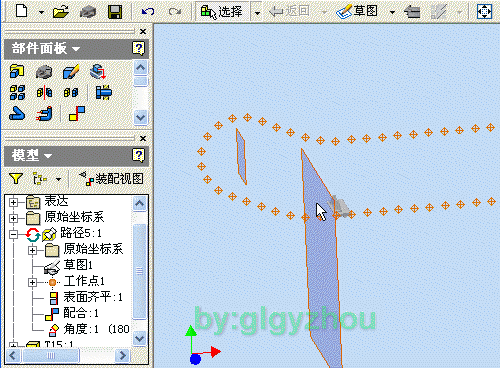
Task: Click model tree scroll up arrow
Action: tap(140, 203)
